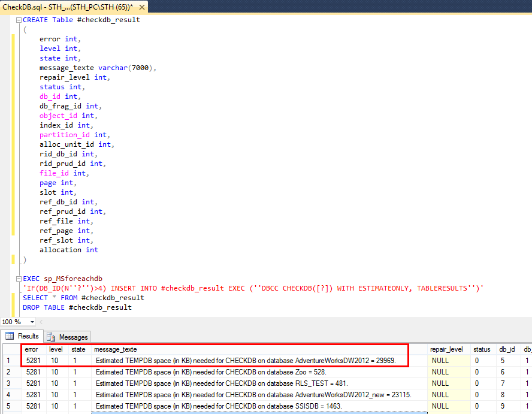Collapse the CREATE Table code block
Screen dimensions: 532x414
click(x=18, y=20)
